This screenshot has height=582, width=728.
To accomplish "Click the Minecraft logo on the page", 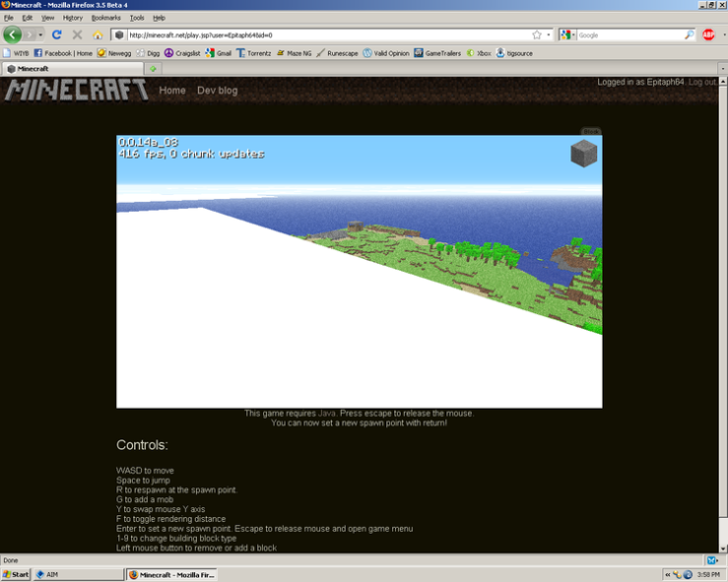I will [76, 90].
